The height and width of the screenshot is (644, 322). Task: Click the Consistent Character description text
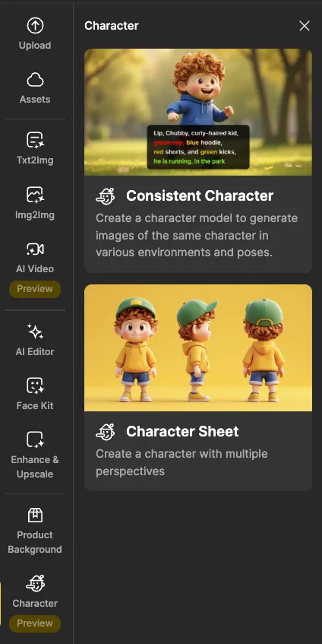pos(197,235)
